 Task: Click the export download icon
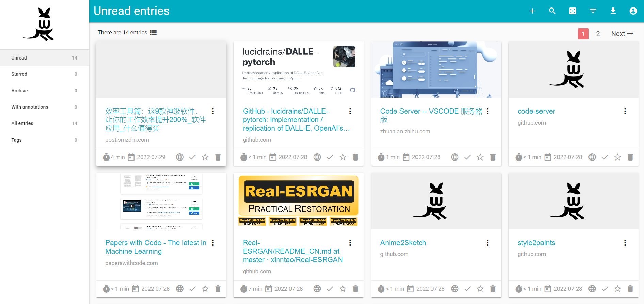(x=613, y=11)
